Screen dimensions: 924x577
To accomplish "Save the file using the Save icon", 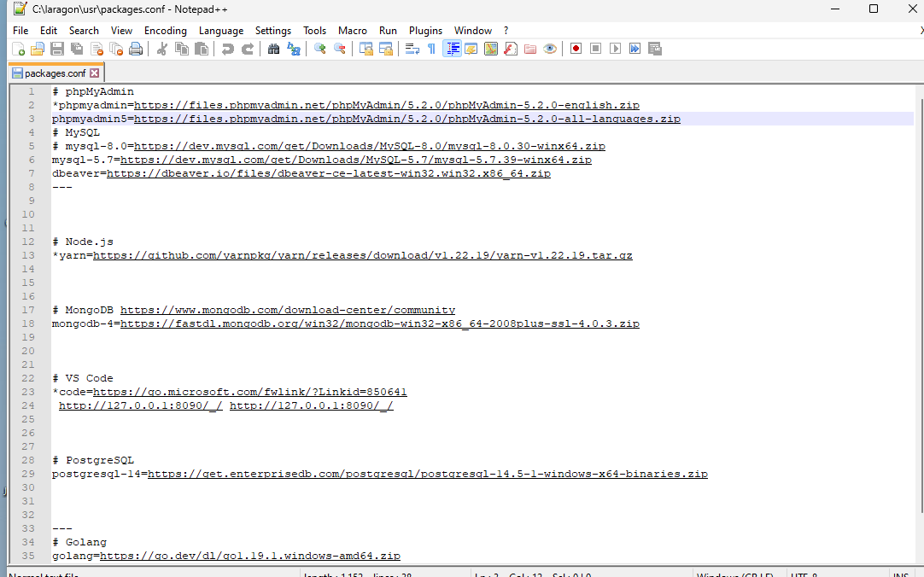I will coord(57,49).
